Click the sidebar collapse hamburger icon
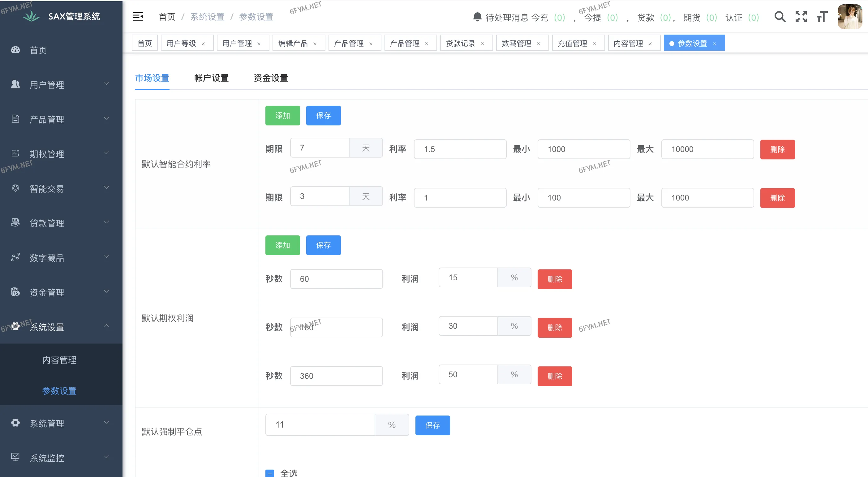Image resolution: width=868 pixels, height=477 pixels. click(138, 16)
